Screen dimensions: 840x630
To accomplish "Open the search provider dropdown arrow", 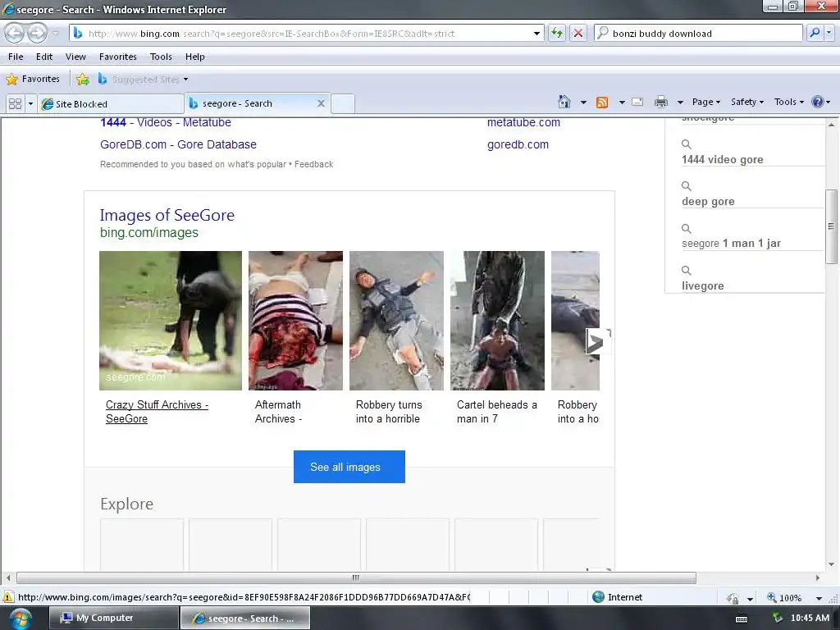I will click(x=829, y=33).
